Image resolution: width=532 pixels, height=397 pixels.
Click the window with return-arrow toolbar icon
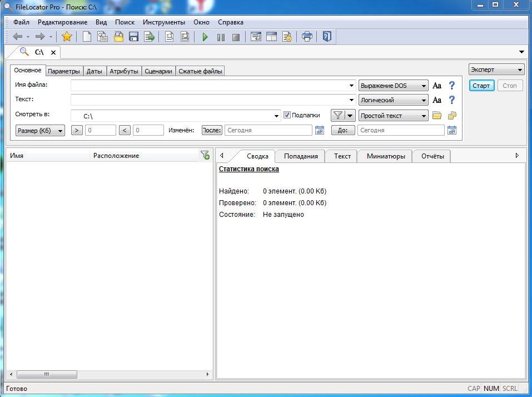click(256, 37)
